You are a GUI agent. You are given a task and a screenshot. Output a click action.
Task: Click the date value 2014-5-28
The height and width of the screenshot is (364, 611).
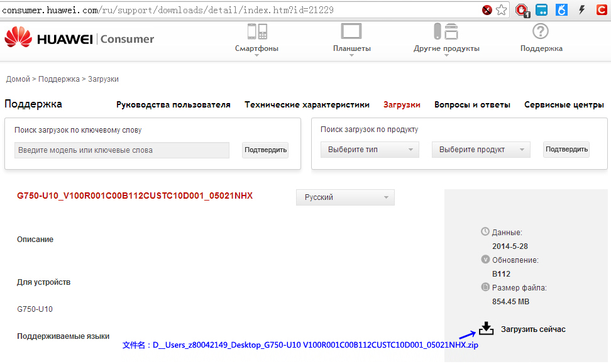510,246
